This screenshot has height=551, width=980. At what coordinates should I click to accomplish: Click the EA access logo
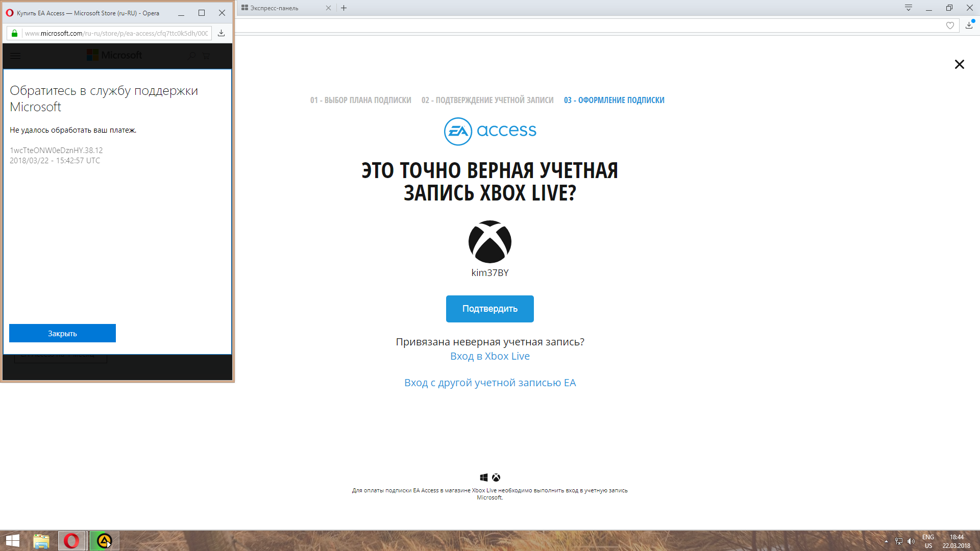(490, 131)
